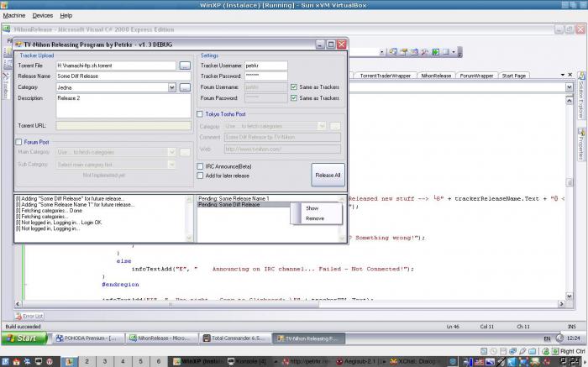Click the VirtualBox network status icon

512,351
